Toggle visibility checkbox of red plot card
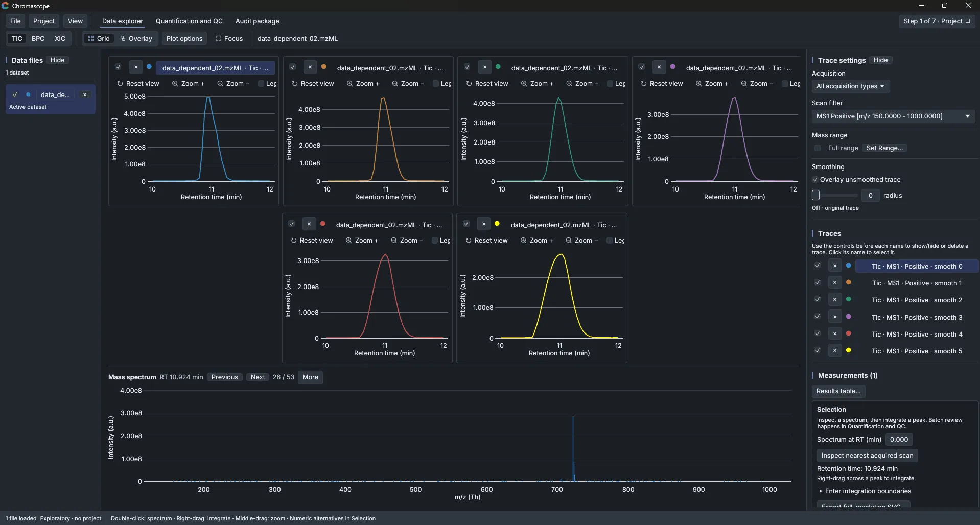This screenshot has height=525, width=980. 291,224
